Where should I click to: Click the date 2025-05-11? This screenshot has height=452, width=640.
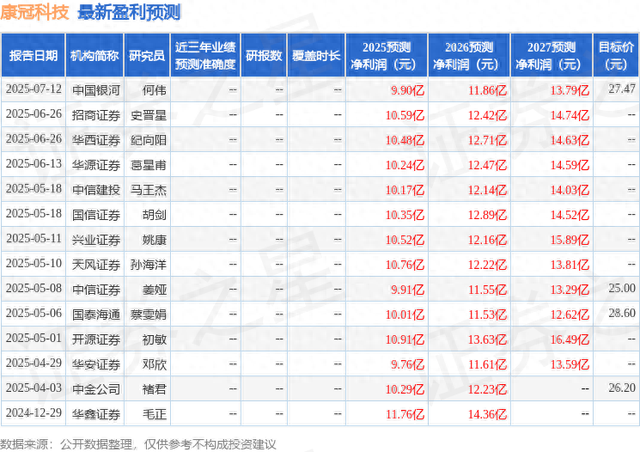33,238
